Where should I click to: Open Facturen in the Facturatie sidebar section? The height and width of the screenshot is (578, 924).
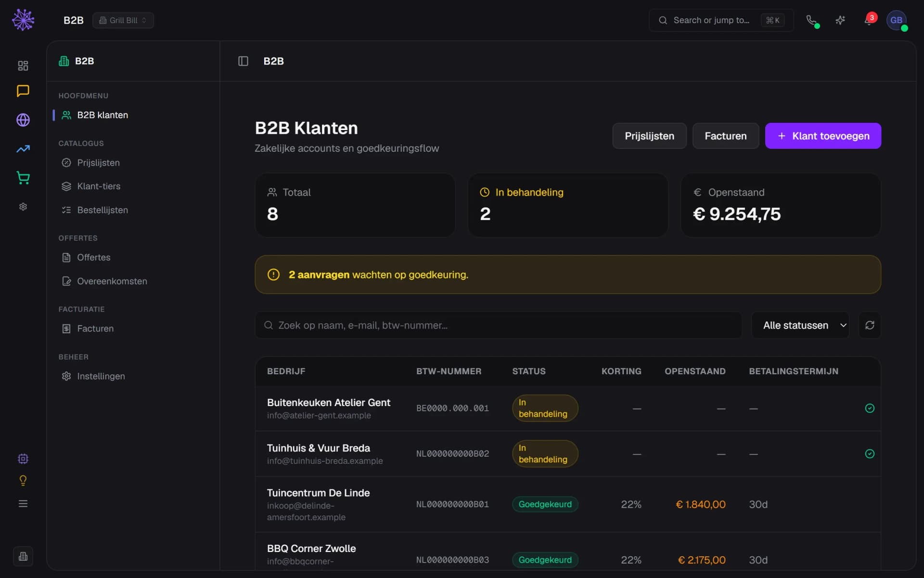tap(133, 328)
